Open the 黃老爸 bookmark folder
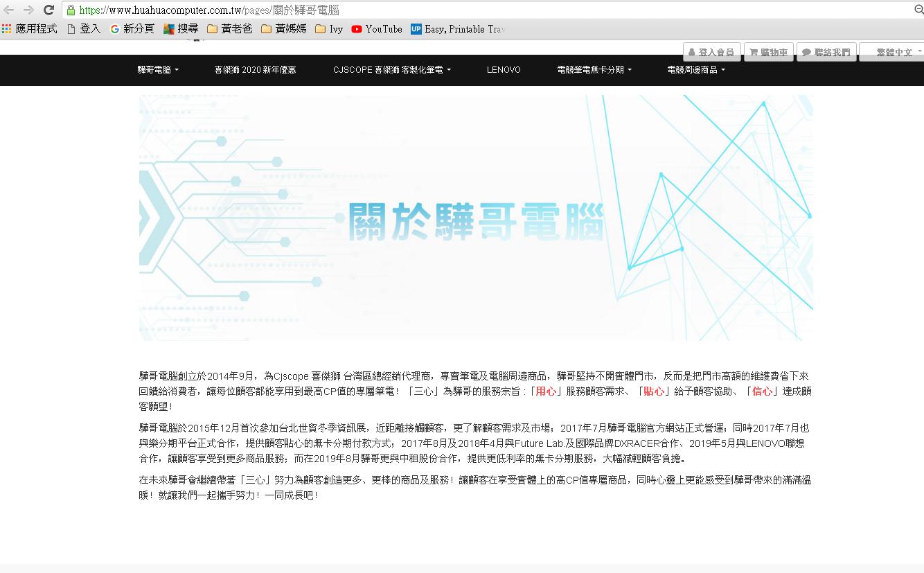The image size is (924, 573). coord(230,29)
